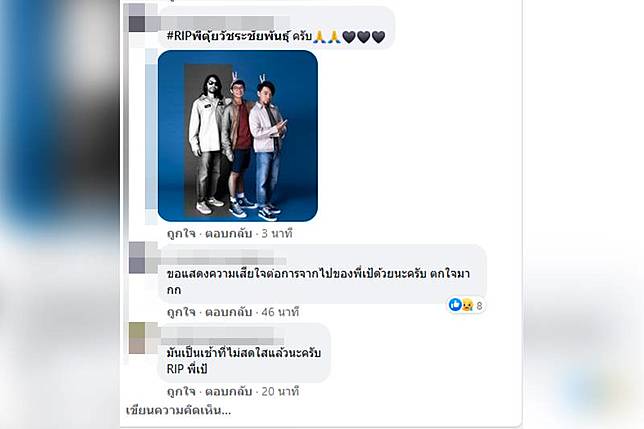
Task: Open the 46 นาที timestamp link
Action: point(280,312)
